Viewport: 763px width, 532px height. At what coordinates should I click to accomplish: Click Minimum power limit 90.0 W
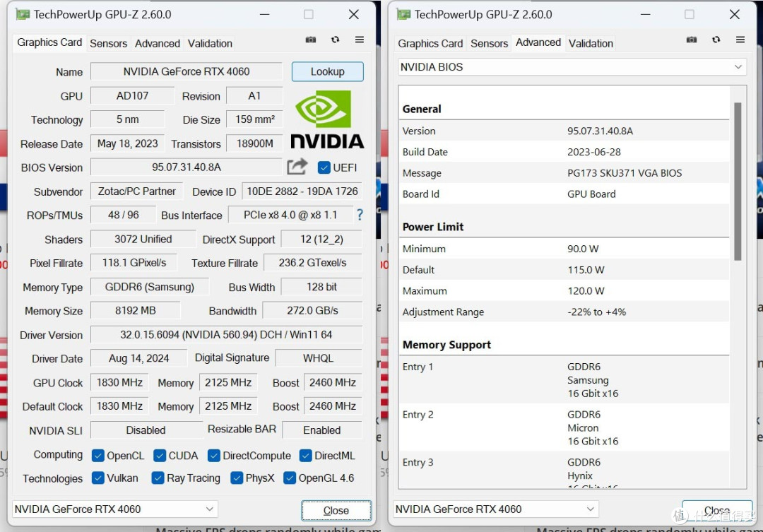pos(583,249)
